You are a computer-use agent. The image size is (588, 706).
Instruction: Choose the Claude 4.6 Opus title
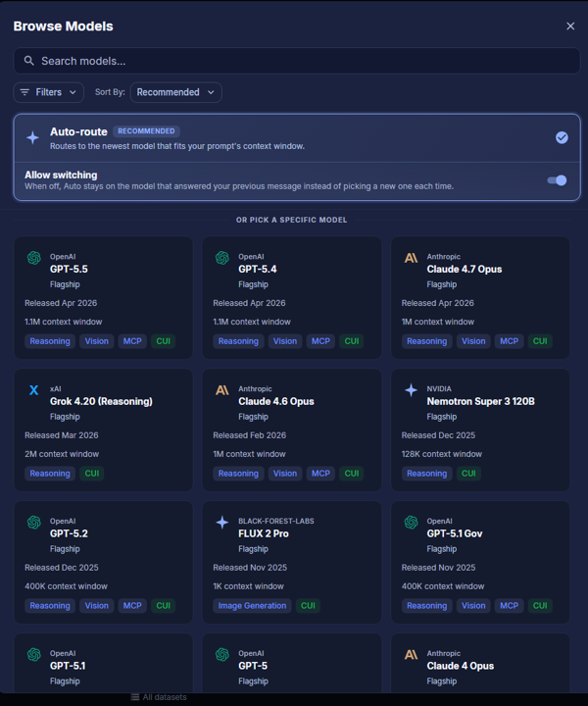pos(276,402)
